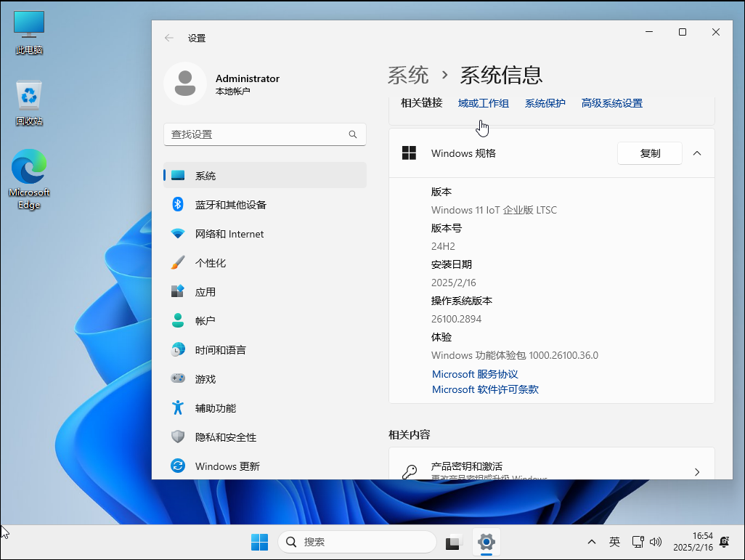745x560 pixels.
Task: Open Task View on the taskbar
Action: coord(454,542)
